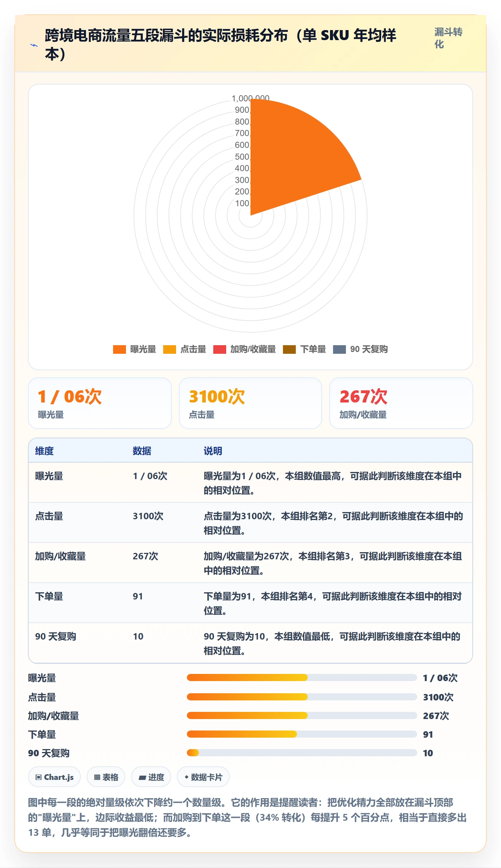Click the lightning icon beside the title
This screenshot has width=501, height=868.
[x=34, y=45]
